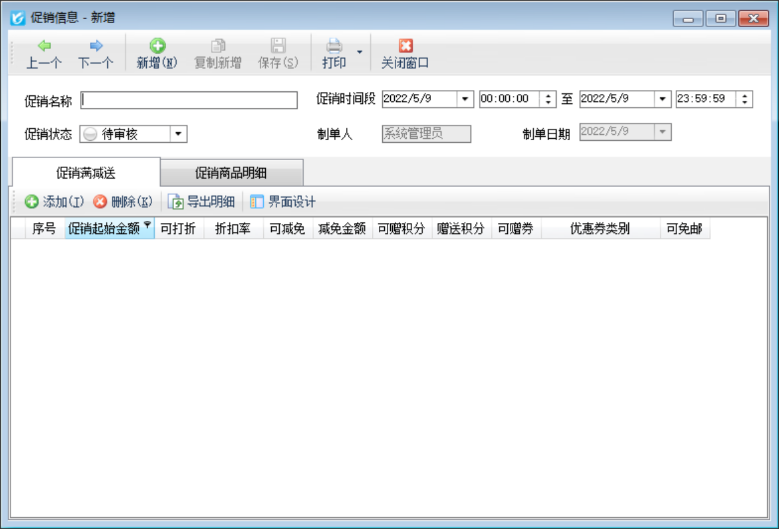Adjust the start time 00:00:00 spinner

(547, 99)
